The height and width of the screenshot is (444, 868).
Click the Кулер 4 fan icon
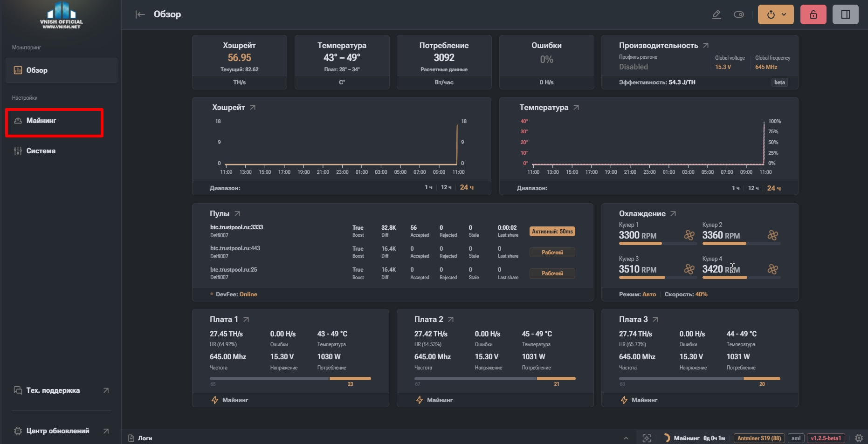773,269
